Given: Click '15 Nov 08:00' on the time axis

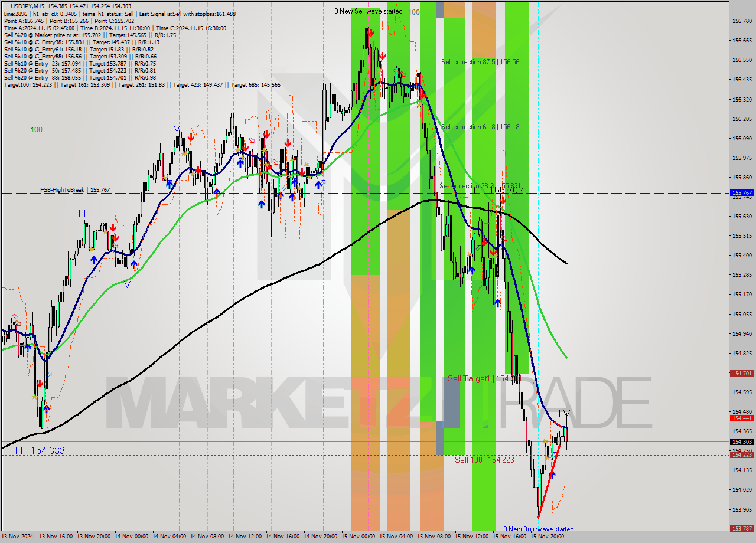Looking at the screenshot, I should pyautogui.click(x=433, y=537).
